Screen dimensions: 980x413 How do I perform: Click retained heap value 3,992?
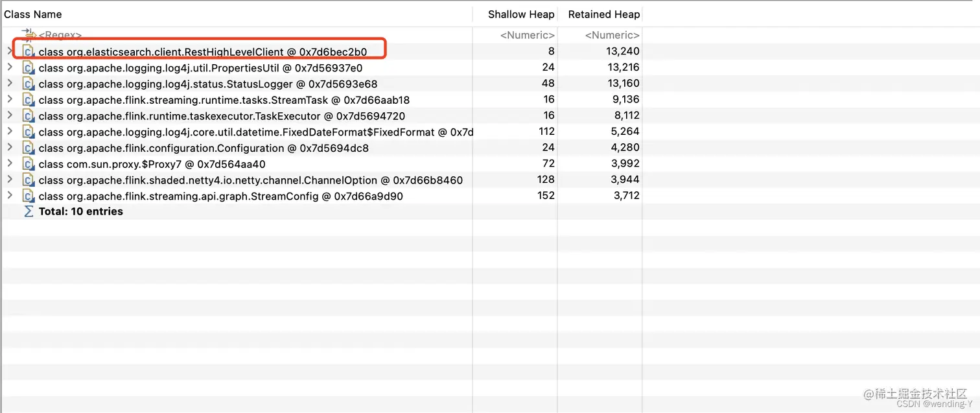coord(626,163)
